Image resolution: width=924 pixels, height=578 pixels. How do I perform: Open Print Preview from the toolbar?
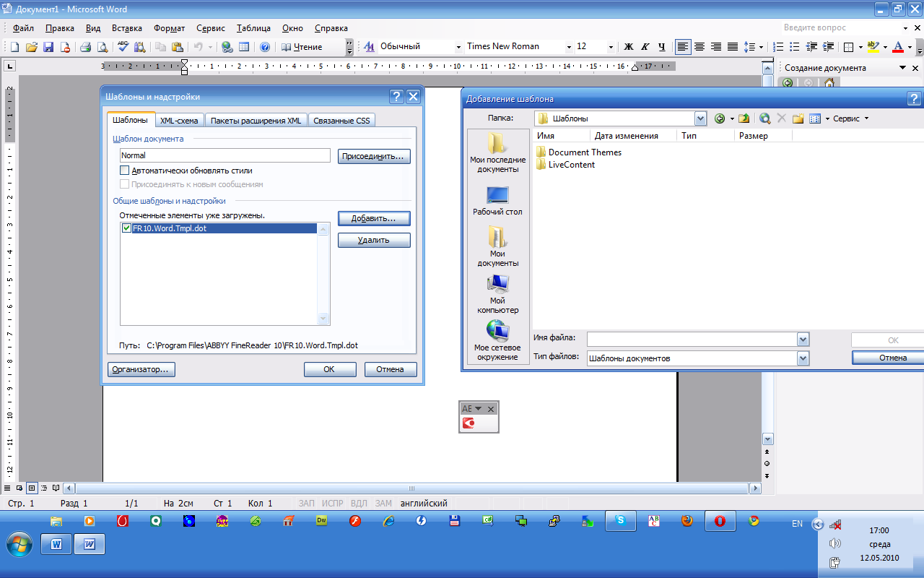(102, 47)
